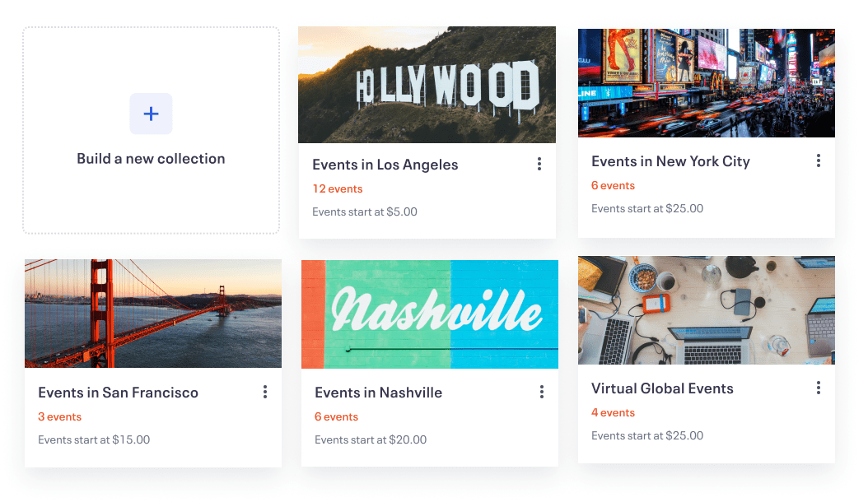
Task: Click the blue plus icon
Action: (151, 114)
